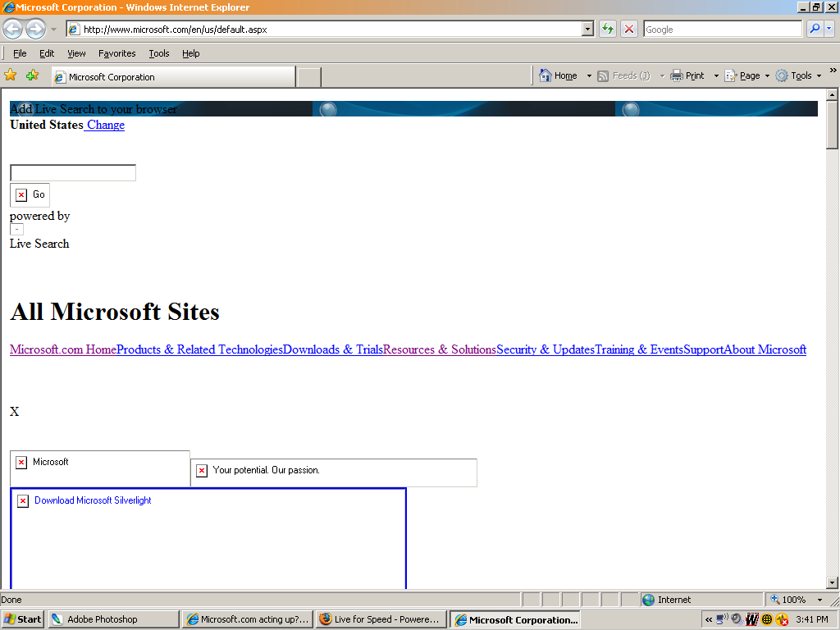840x630 pixels.
Task: Open the Windows Start button
Action: (x=22, y=619)
